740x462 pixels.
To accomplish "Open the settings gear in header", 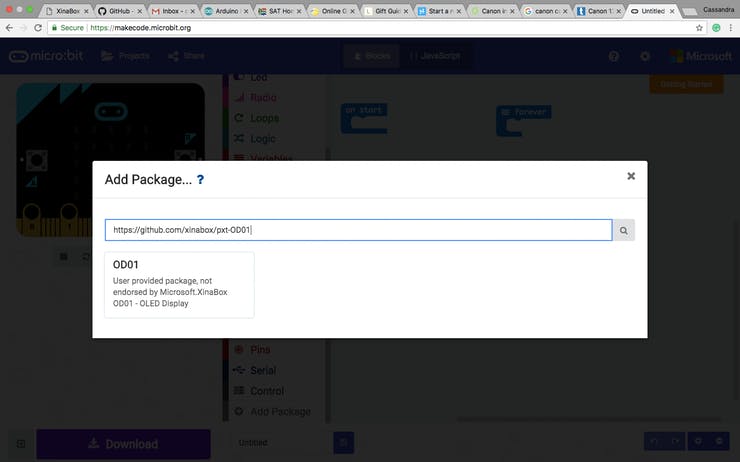I will click(x=645, y=57).
